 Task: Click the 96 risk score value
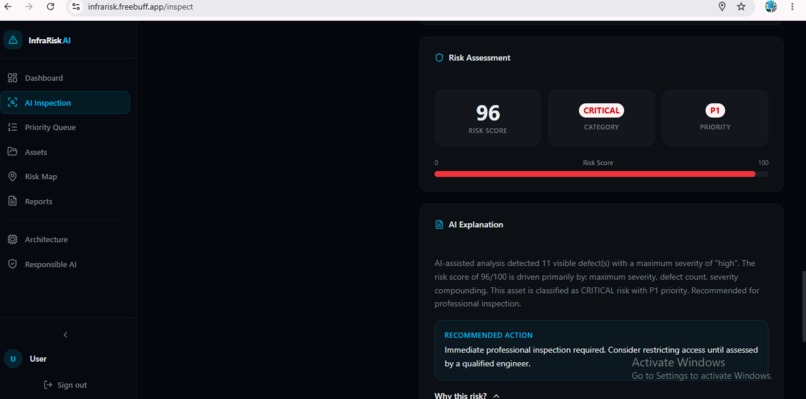(488, 113)
